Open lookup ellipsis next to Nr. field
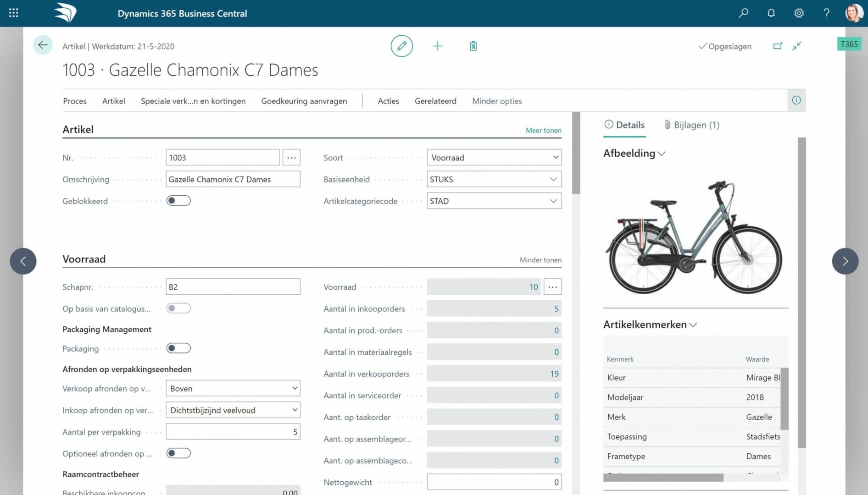This screenshot has width=868, height=495. (x=291, y=157)
